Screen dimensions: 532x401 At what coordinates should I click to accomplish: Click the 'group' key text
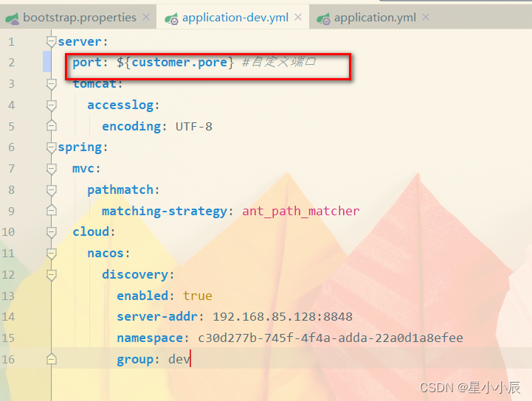[x=135, y=359]
